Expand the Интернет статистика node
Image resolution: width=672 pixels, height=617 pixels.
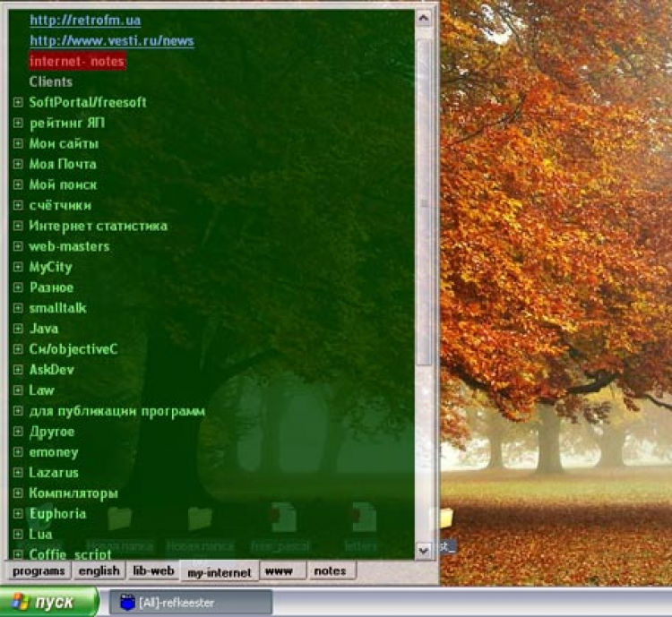[18, 226]
